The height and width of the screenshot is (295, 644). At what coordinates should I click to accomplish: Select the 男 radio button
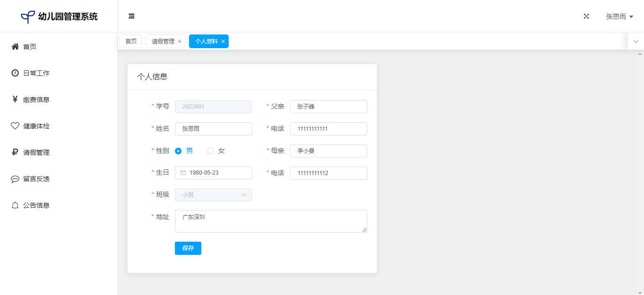(x=178, y=151)
